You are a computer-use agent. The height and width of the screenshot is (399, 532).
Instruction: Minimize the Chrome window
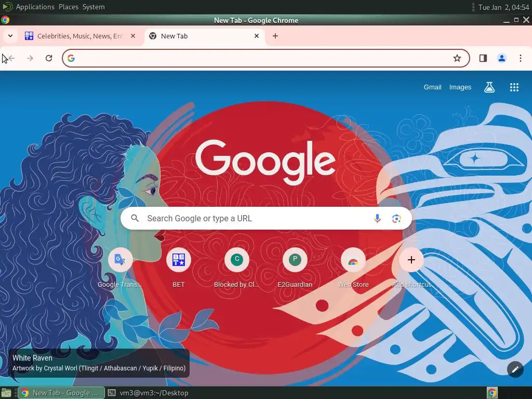pos(506,20)
